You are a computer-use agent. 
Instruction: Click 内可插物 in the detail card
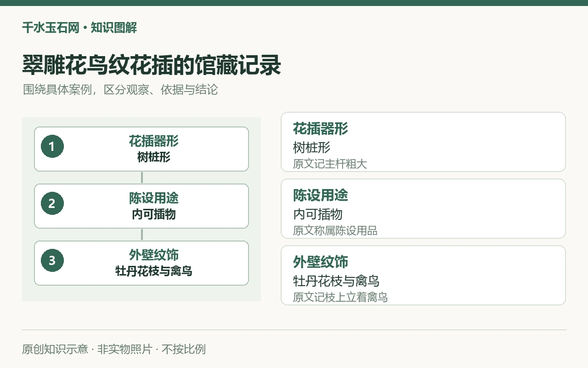click(318, 214)
